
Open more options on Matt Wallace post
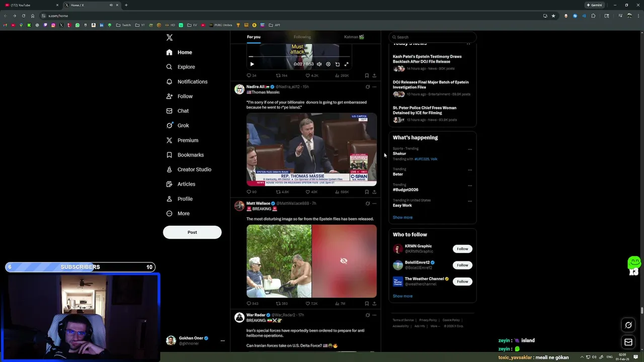pyautogui.click(x=374, y=204)
